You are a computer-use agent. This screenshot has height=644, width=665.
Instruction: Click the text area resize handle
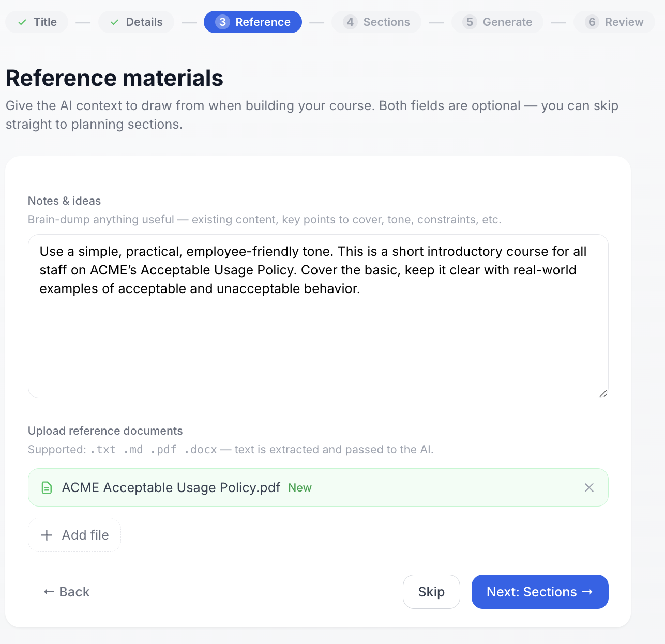[603, 393]
